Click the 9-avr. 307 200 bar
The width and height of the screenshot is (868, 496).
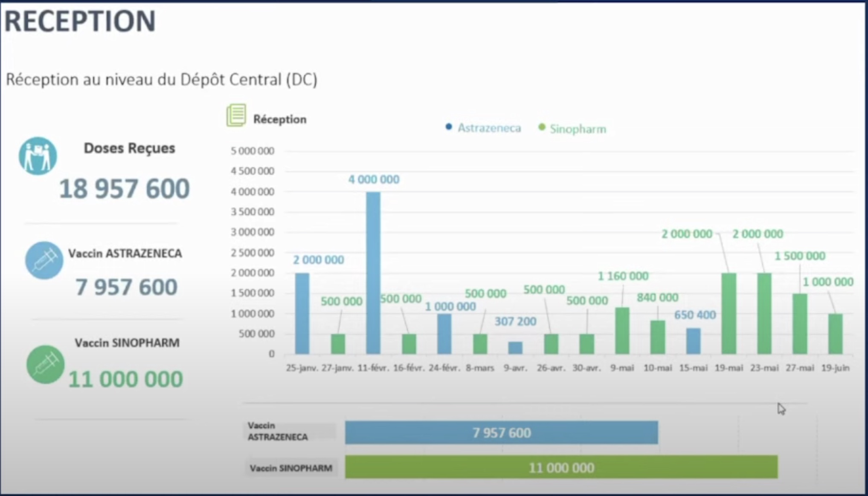pos(515,348)
